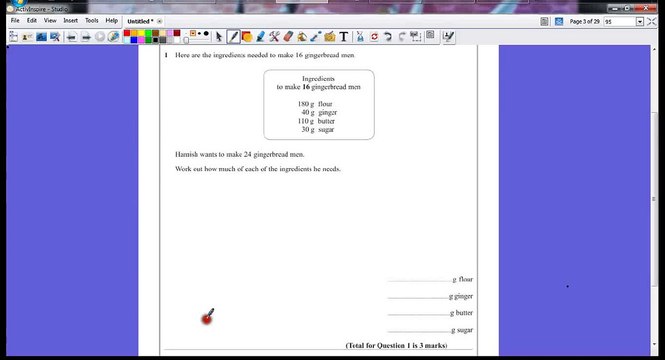Image resolution: width=665 pixels, height=360 pixels.
Task: Select the Highlighter tool
Action: point(260,37)
